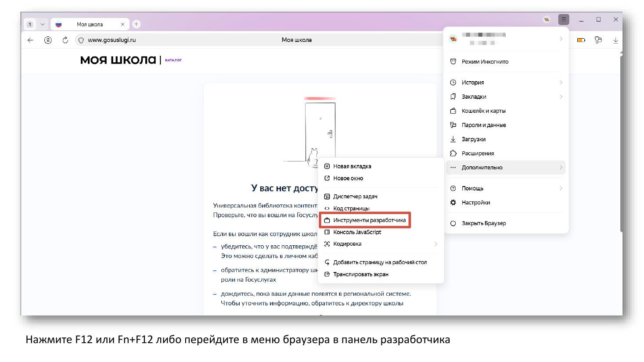
Task: Select Транслировать экран
Action: pos(381,274)
